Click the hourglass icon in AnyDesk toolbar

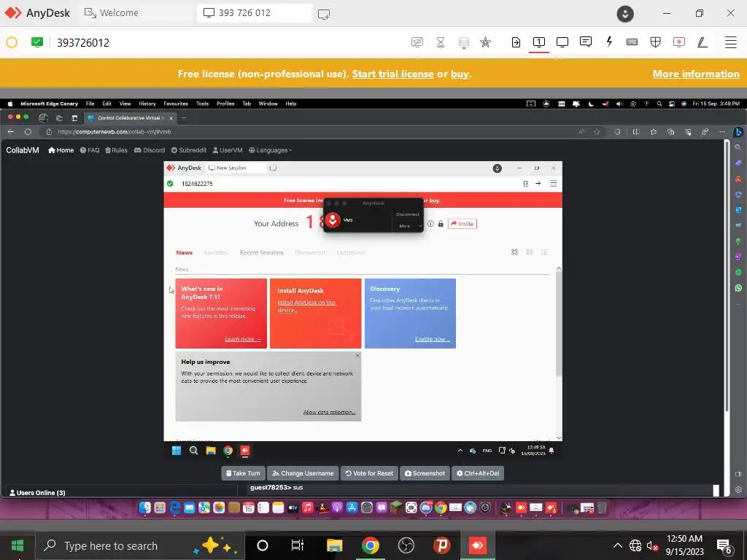click(441, 42)
